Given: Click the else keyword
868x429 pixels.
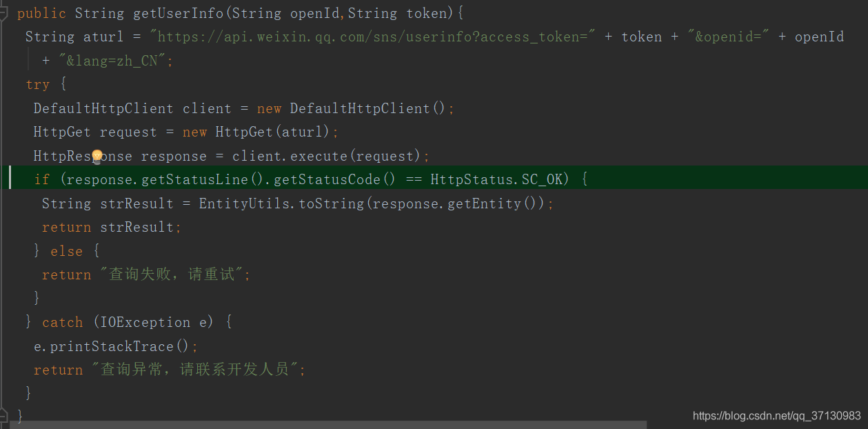Looking at the screenshot, I should 66,251.
